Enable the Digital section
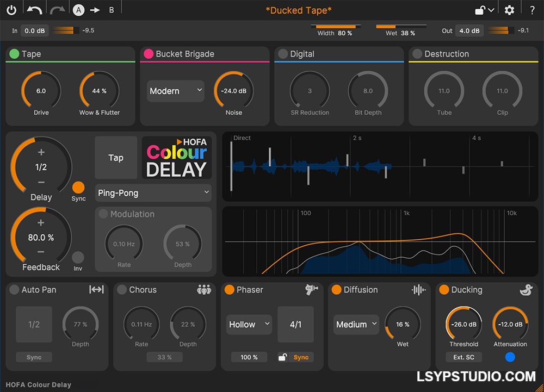This screenshot has height=392, width=544. click(x=283, y=54)
